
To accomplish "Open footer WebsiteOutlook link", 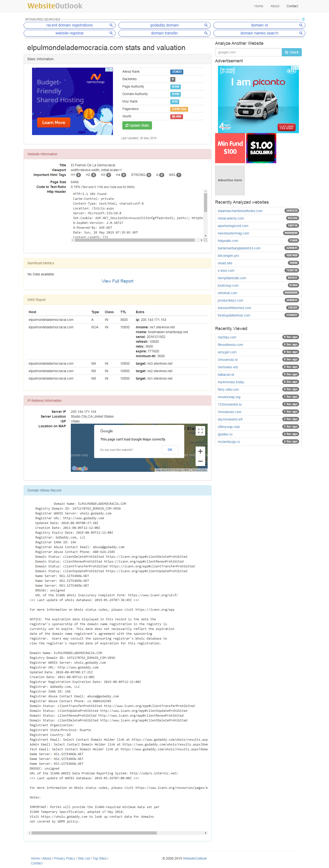I will [x=195, y=858].
